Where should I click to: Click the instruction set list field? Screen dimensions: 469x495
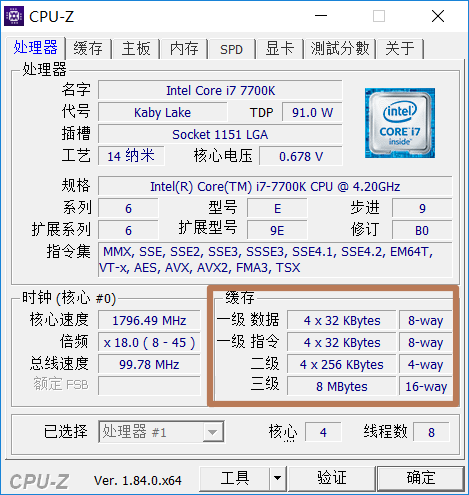pyautogui.click(x=275, y=260)
